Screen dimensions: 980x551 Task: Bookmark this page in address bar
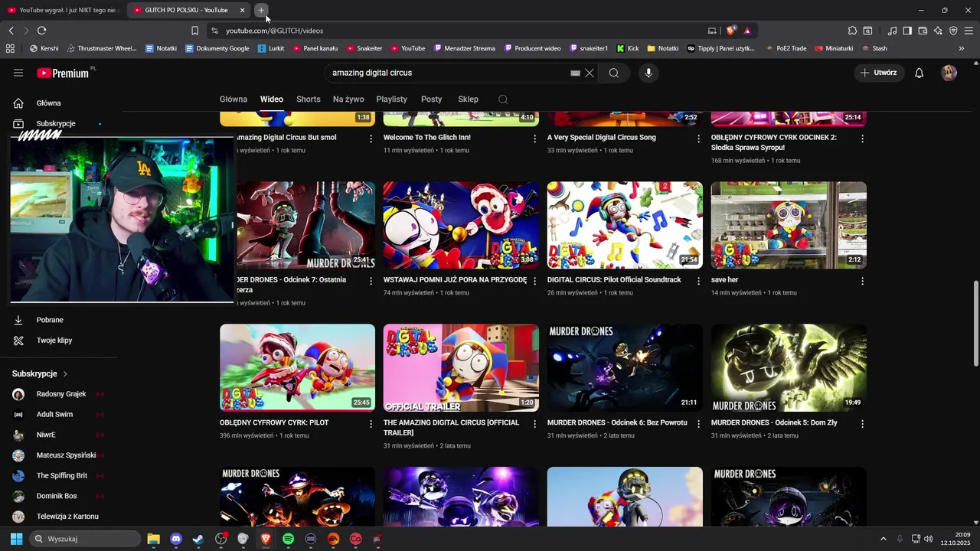[x=194, y=31]
